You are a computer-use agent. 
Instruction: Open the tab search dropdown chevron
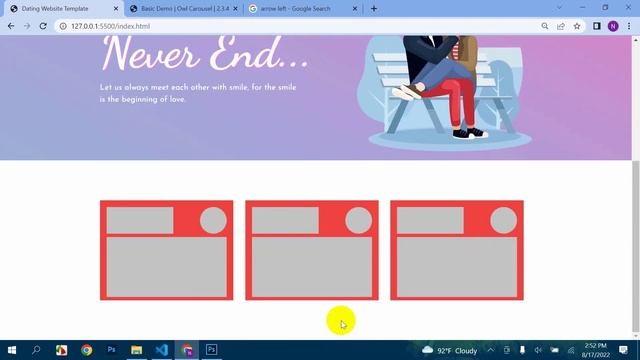click(559, 8)
